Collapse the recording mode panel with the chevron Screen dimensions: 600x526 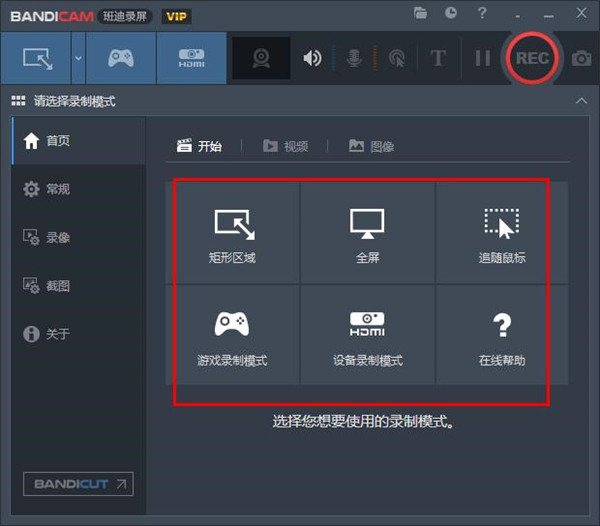581,101
